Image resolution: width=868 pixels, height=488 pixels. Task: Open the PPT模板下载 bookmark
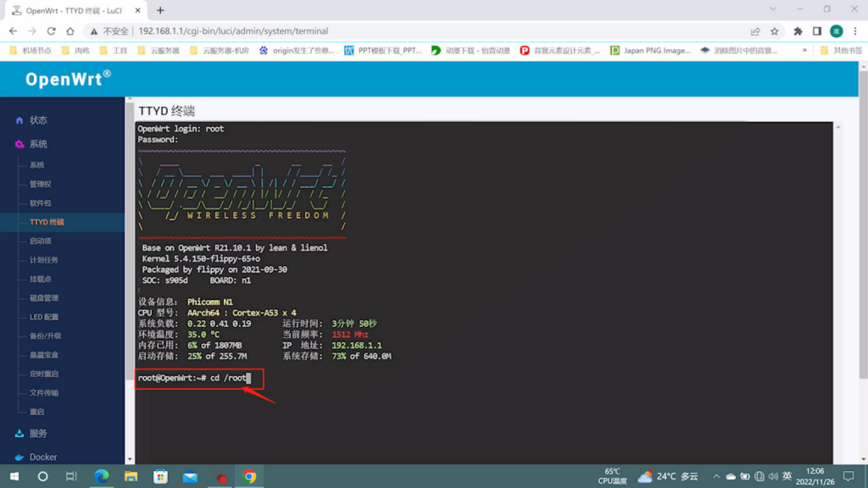383,50
